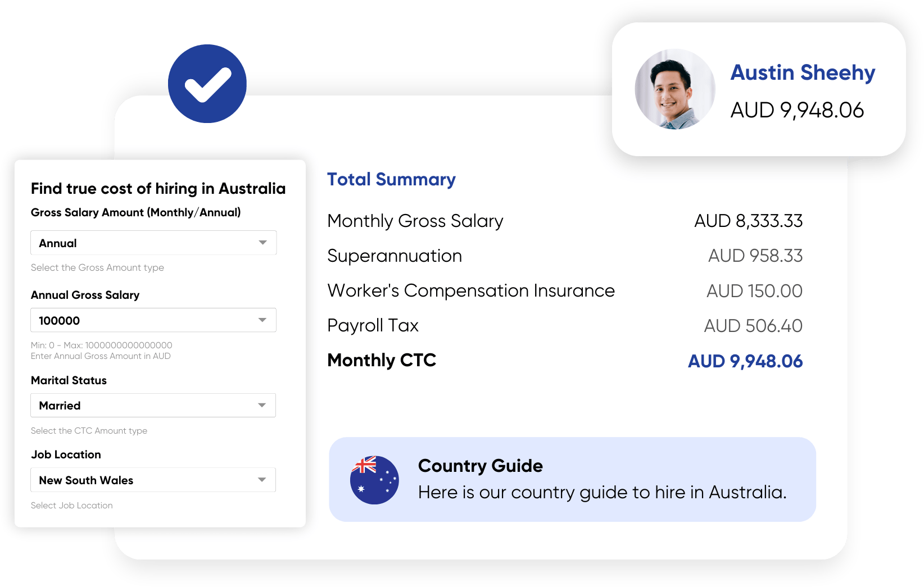924x587 pixels.
Task: Open the Total Summary section
Action: click(x=391, y=179)
